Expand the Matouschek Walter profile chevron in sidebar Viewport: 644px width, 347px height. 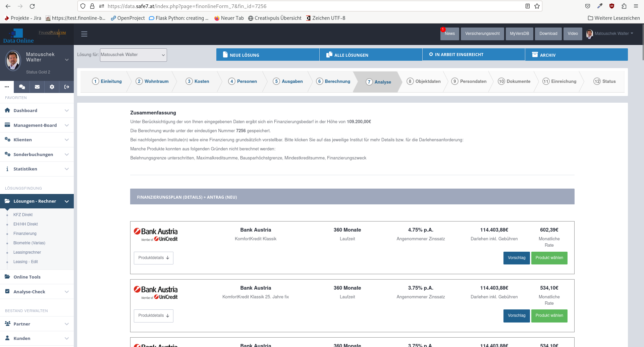pos(67,60)
